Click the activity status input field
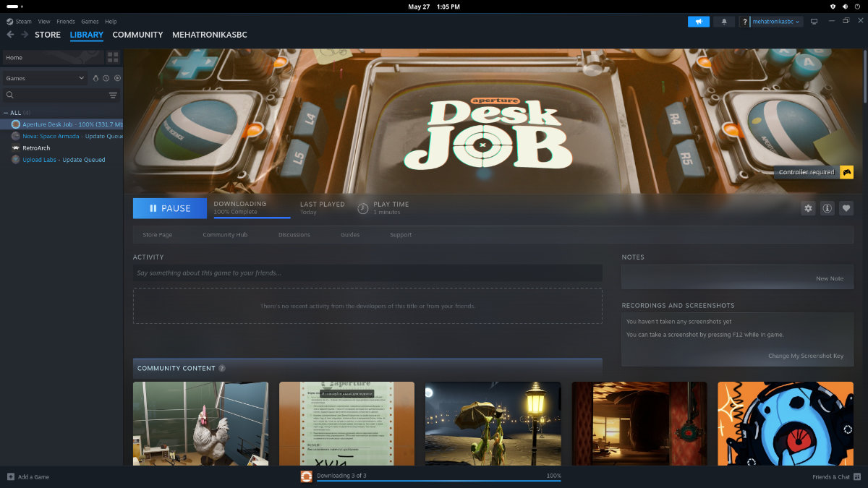Viewport: 868px width, 488px height. point(367,273)
